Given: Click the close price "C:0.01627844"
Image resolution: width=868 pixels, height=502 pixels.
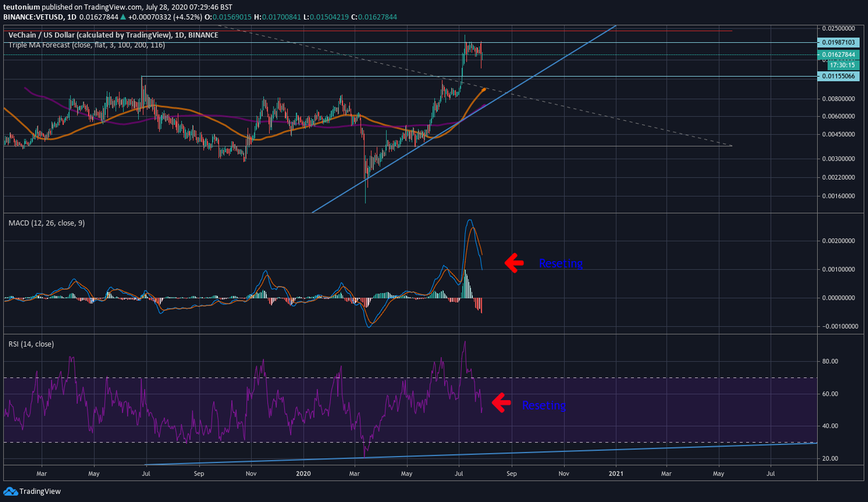Looking at the screenshot, I should pyautogui.click(x=373, y=17).
